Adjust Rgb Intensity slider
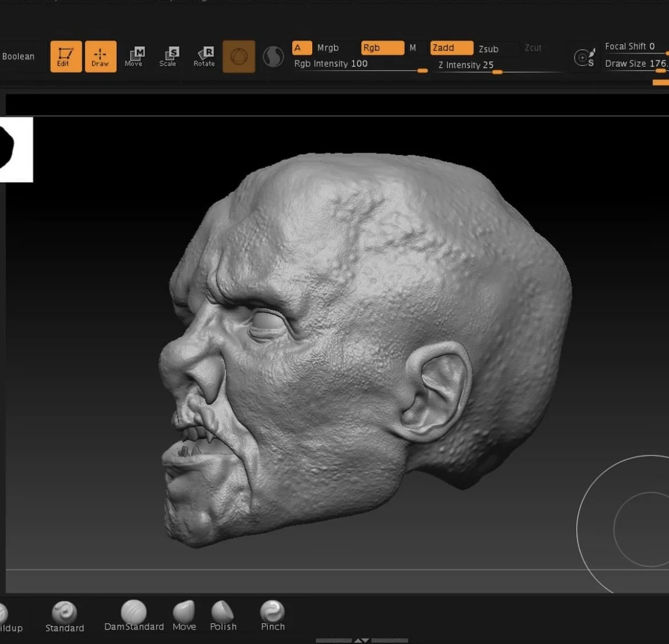 click(x=361, y=66)
